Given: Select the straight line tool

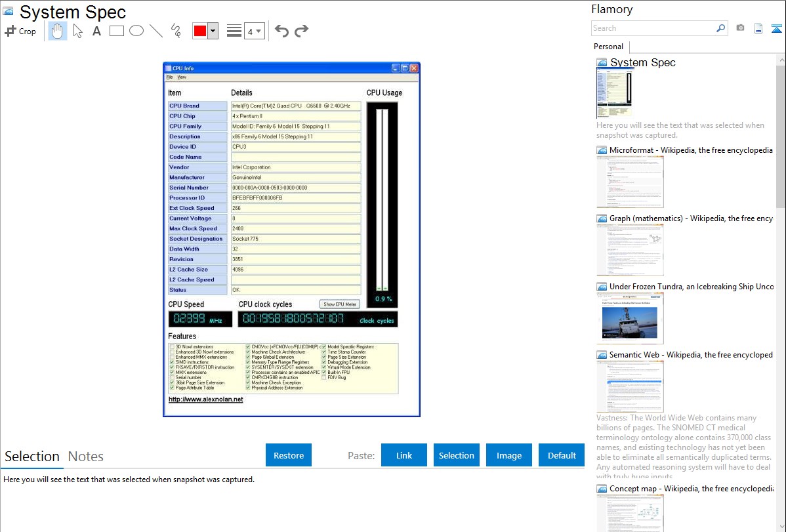Looking at the screenshot, I should tap(156, 31).
